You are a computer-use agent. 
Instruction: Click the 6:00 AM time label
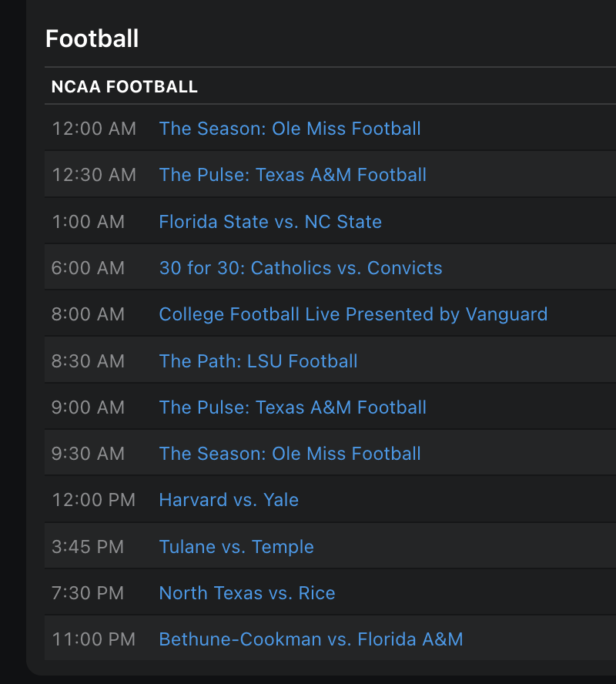tap(88, 268)
